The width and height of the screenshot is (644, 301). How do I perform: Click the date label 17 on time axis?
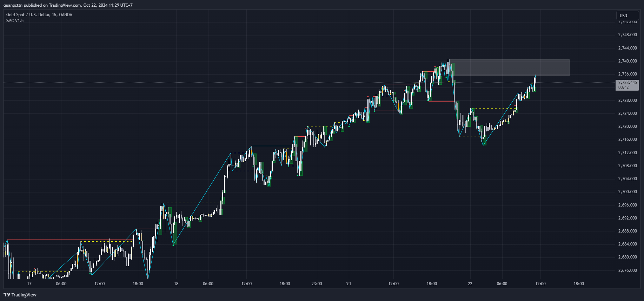[x=29, y=284]
